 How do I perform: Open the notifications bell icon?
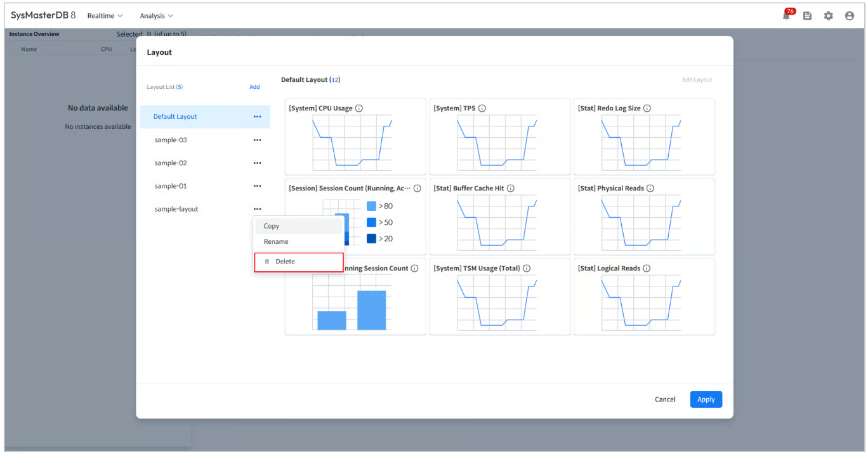[787, 17]
